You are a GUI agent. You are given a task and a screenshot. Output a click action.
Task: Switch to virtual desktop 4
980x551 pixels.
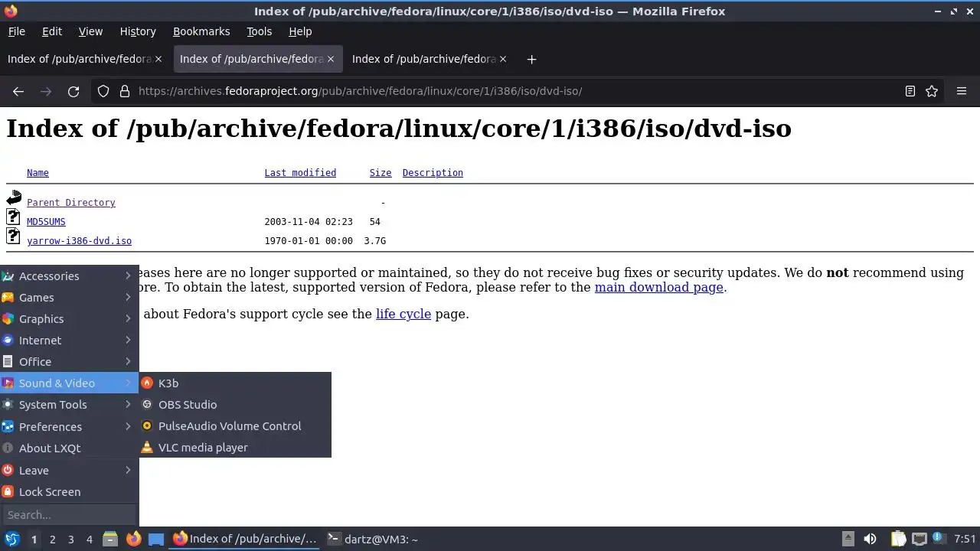pos(89,539)
